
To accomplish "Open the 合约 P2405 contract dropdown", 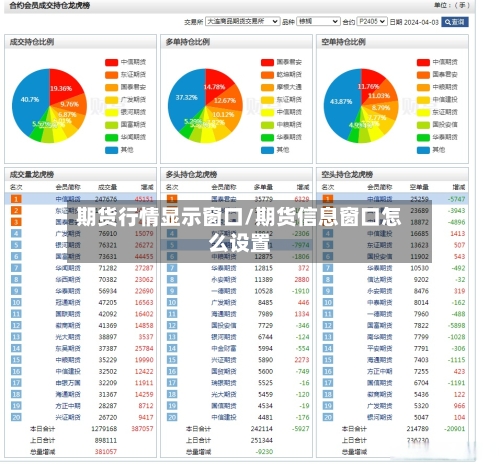I will (x=372, y=21).
